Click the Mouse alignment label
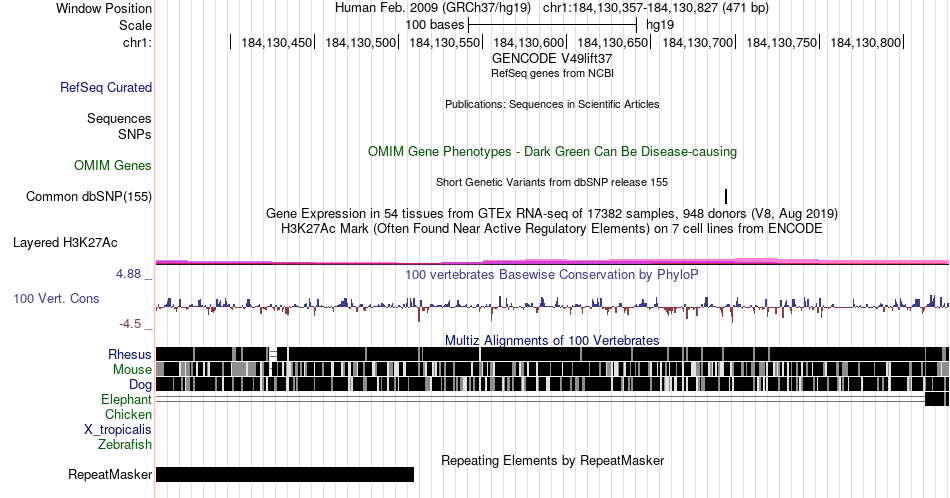This screenshot has height=498, width=950. (x=132, y=370)
